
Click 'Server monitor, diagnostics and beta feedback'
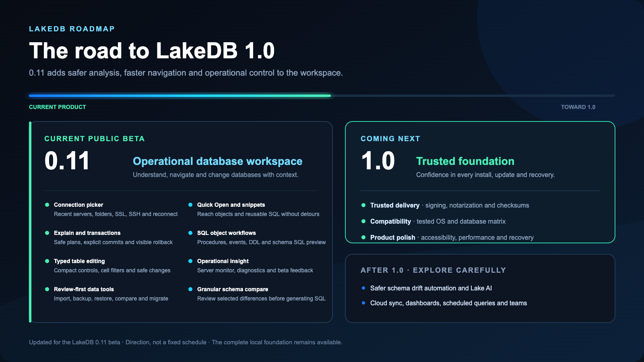click(255, 270)
